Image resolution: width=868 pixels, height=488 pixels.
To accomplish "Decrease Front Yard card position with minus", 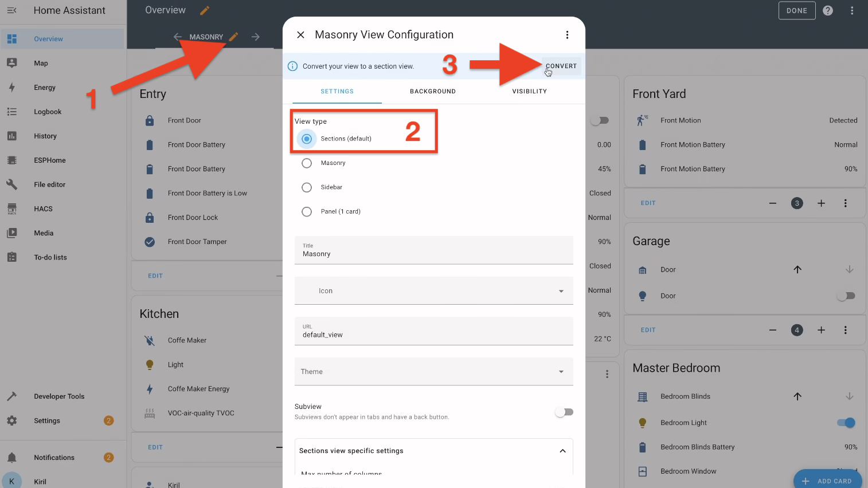I will tap(773, 203).
